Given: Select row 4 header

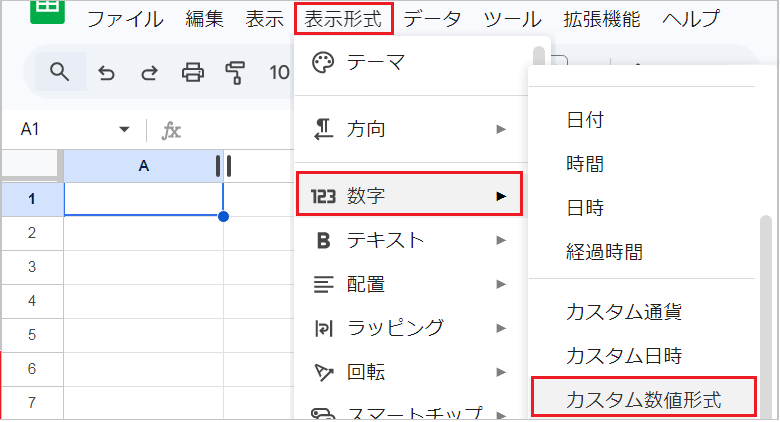Looking at the screenshot, I should (32, 301).
